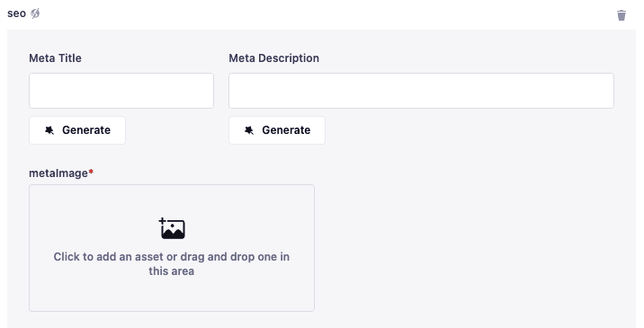This screenshot has width=644, height=328.
Task: Click the add-image icon in metaImage box
Action: point(172,228)
